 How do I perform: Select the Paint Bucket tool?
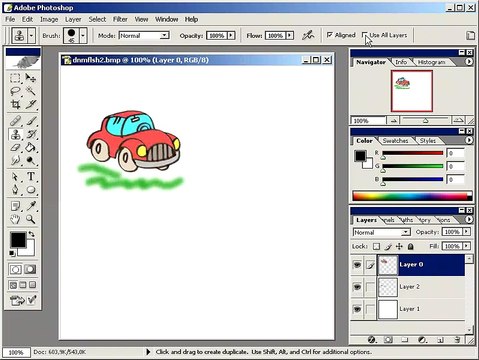pyautogui.click(x=31, y=147)
